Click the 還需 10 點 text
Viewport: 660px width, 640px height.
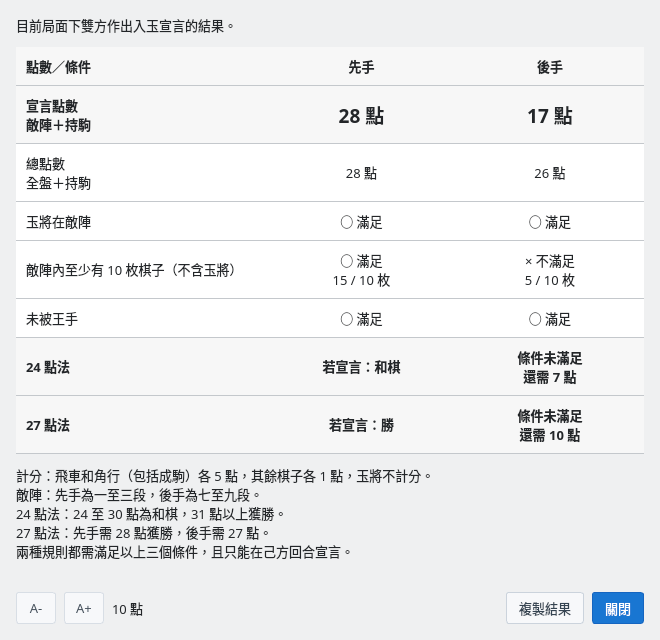[550, 435]
